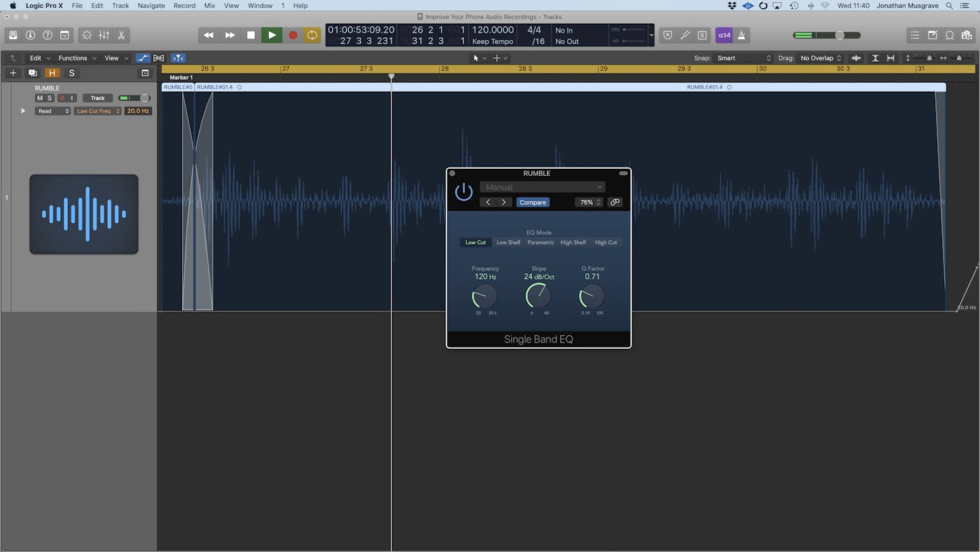The width and height of the screenshot is (980, 552).
Task: Toggle input monitoring I on RUMBLE track
Action: coord(71,98)
